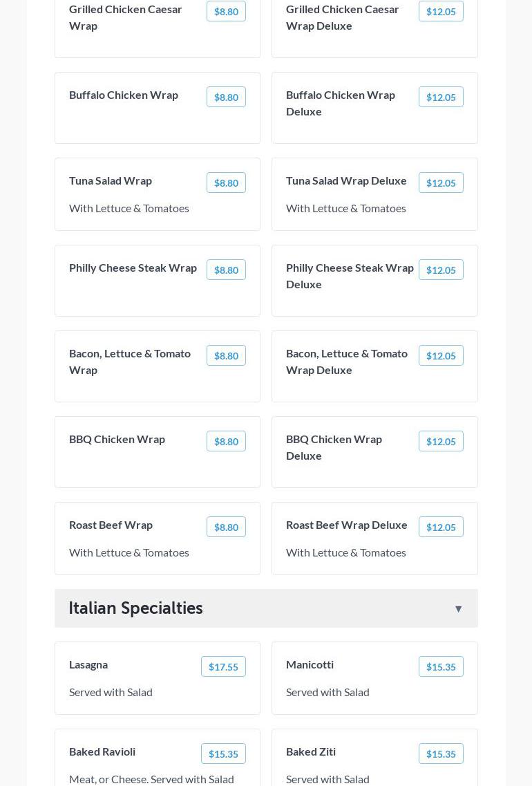Add Tuna Salad Wrap at $8.80
532x786 pixels.
pyautogui.click(x=226, y=183)
